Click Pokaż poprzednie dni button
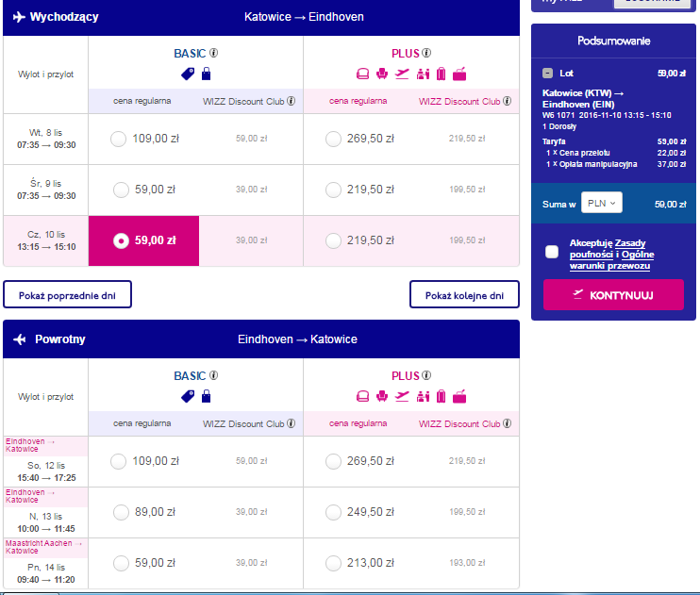The image size is (700, 595). click(x=67, y=294)
